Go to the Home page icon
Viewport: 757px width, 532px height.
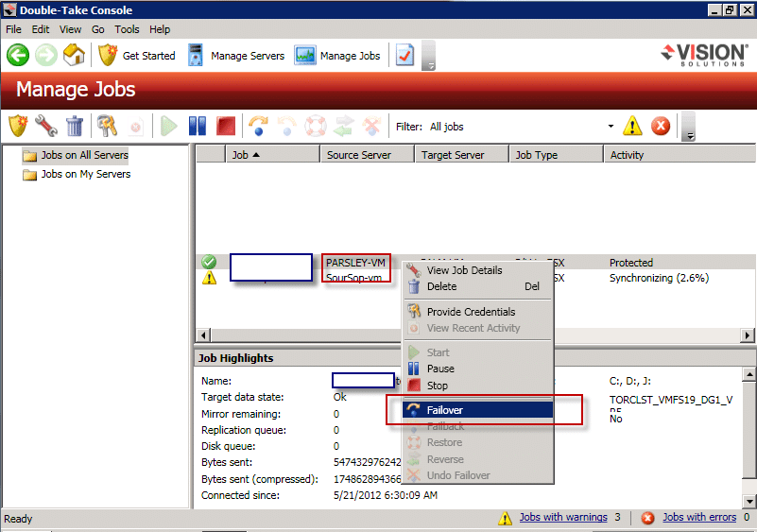[x=74, y=56]
